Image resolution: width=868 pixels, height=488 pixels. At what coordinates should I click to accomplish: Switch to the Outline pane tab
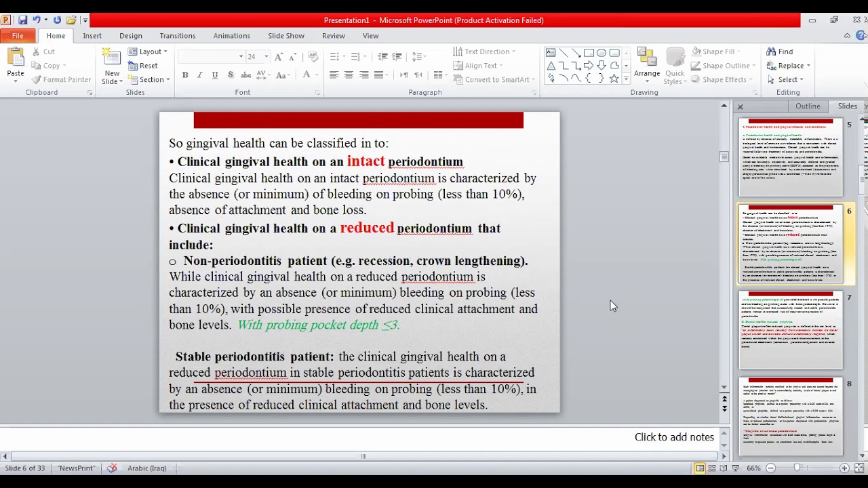(x=808, y=106)
